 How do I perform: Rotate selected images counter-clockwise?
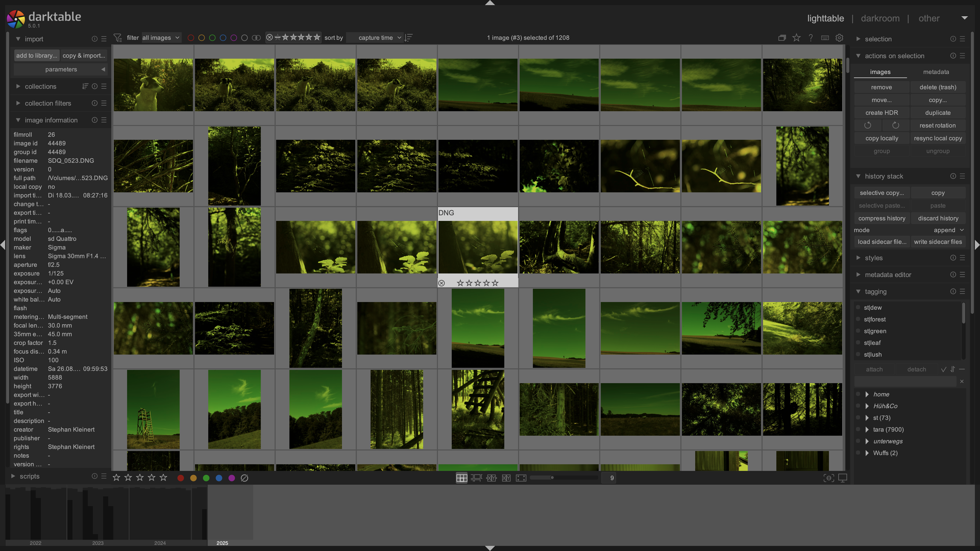pos(867,126)
